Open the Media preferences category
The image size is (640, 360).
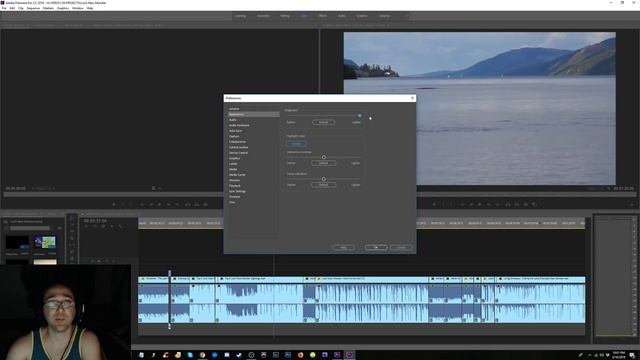[x=233, y=169]
